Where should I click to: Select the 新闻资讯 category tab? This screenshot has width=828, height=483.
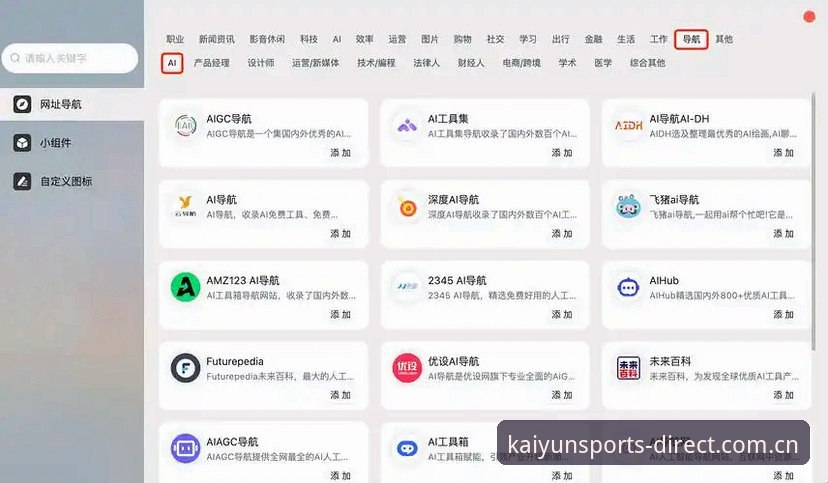[217, 39]
